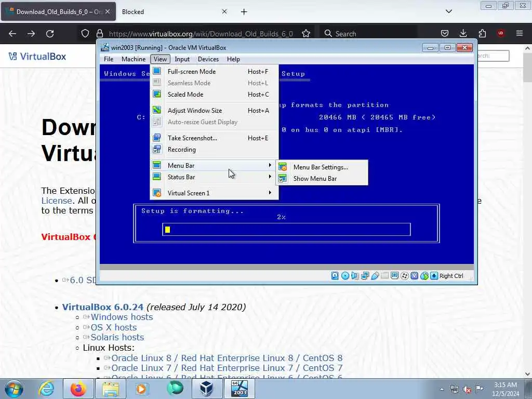Close the Blocked tab
Viewport: 532px width, 399px height.
point(224,11)
